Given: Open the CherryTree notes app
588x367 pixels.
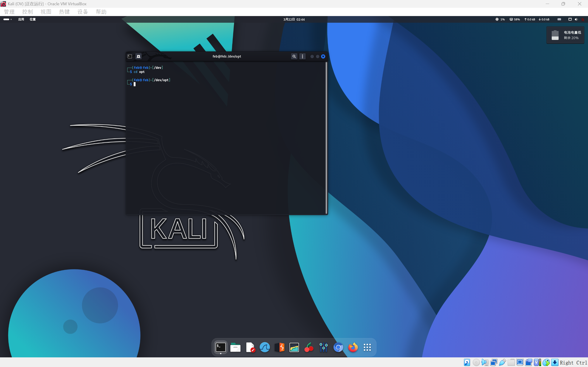Looking at the screenshot, I should tap(309, 347).
